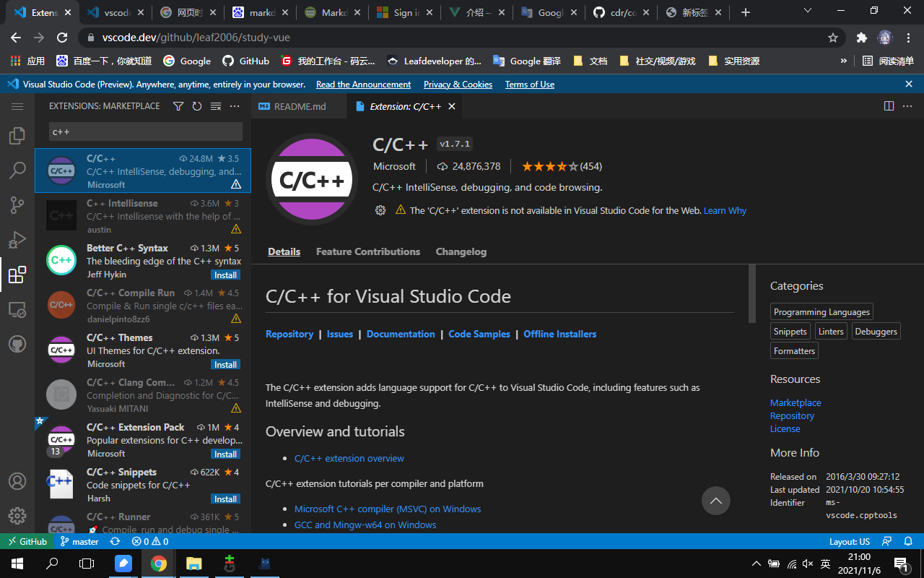Image resolution: width=924 pixels, height=578 pixels.
Task: Open the Manage gear at bottom left
Action: pyautogui.click(x=17, y=516)
